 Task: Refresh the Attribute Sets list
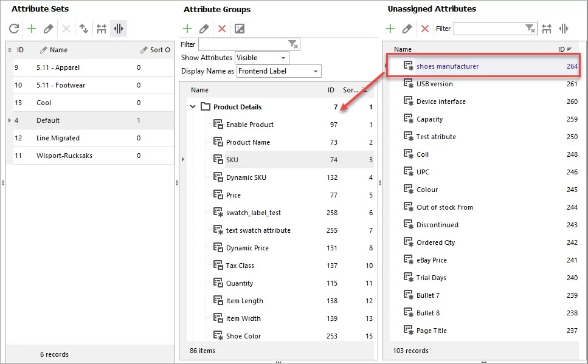pyautogui.click(x=14, y=29)
